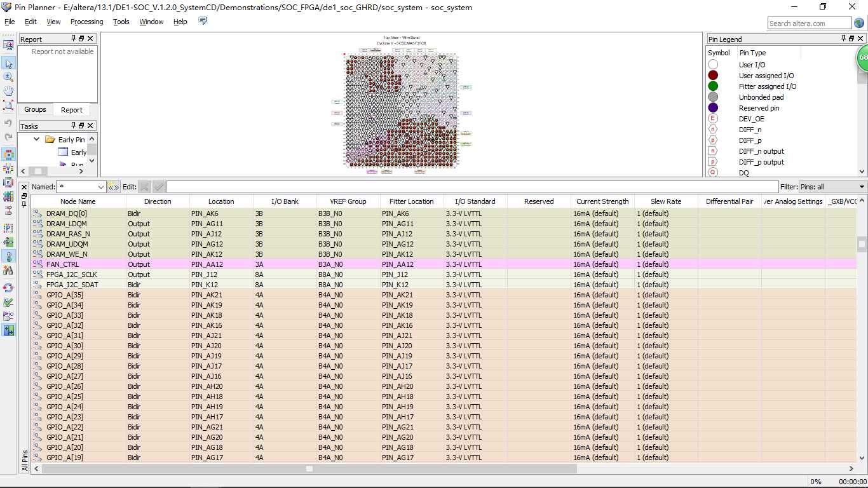Close the Tasks panel
The width and height of the screenshot is (868, 488).
(x=90, y=126)
